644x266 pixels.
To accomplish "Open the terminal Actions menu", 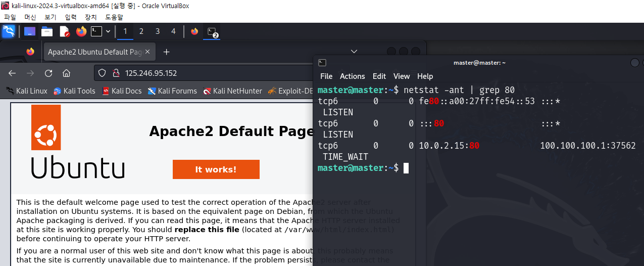I will 353,76.
